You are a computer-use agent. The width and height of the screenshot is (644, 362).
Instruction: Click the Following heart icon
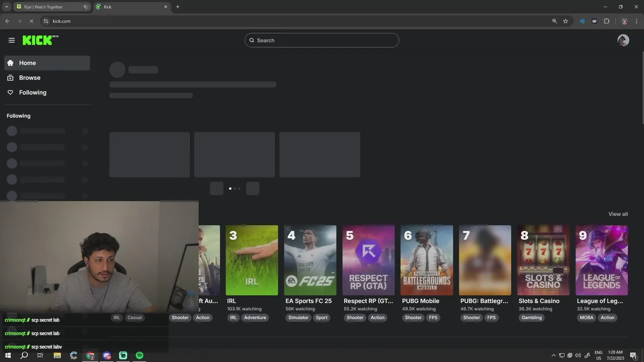[10, 93]
